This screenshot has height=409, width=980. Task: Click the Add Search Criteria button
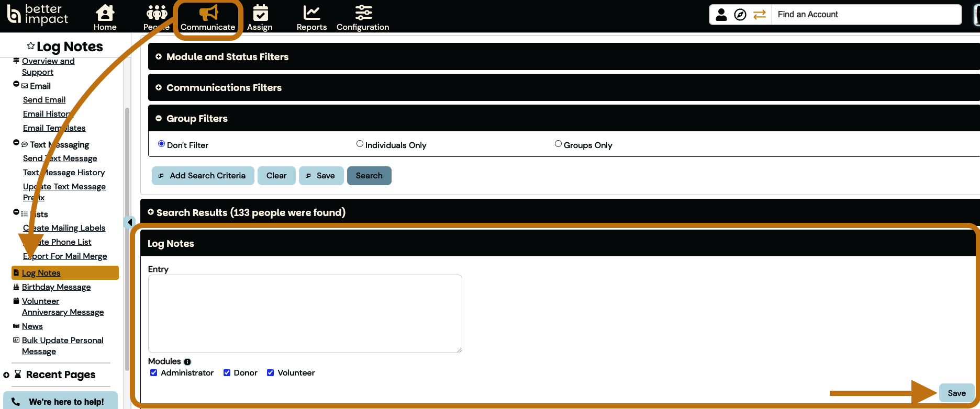[x=203, y=176]
